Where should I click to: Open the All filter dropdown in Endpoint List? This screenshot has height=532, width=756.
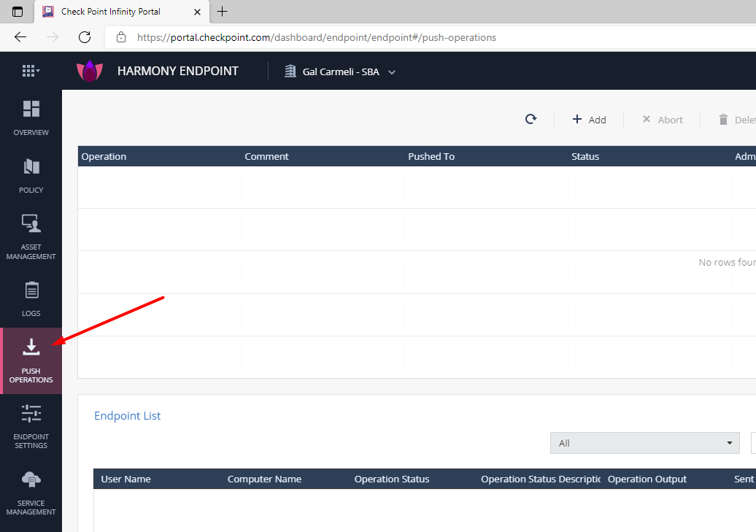click(644, 443)
